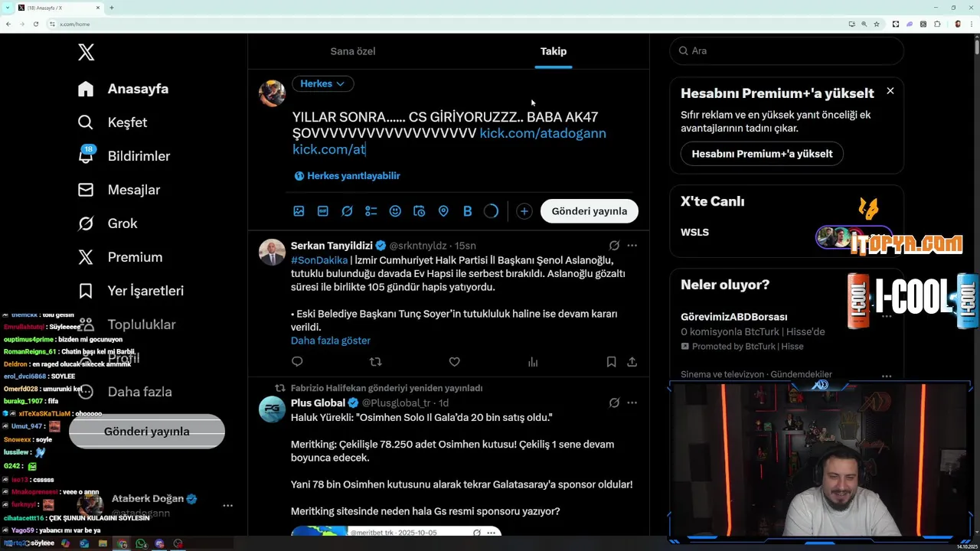Click the X logo in sidebar
Viewport: 980px width, 551px height.
pos(86,52)
